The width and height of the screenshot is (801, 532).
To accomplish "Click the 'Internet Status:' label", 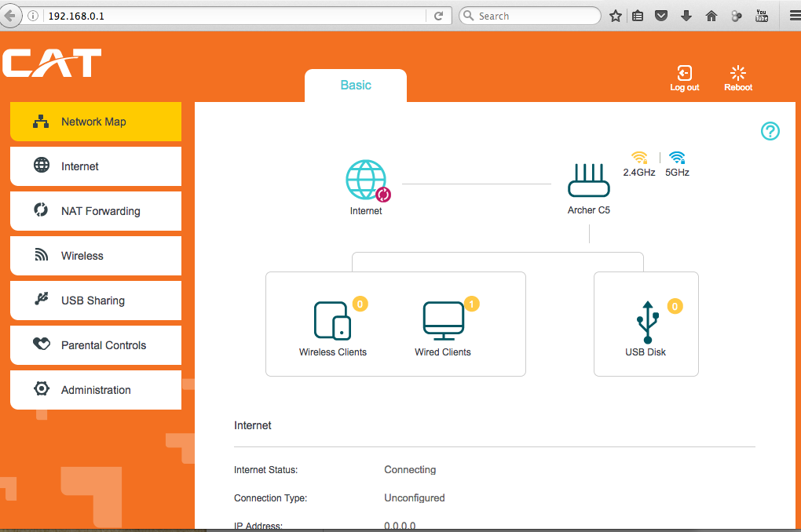I will pyautogui.click(x=265, y=470).
